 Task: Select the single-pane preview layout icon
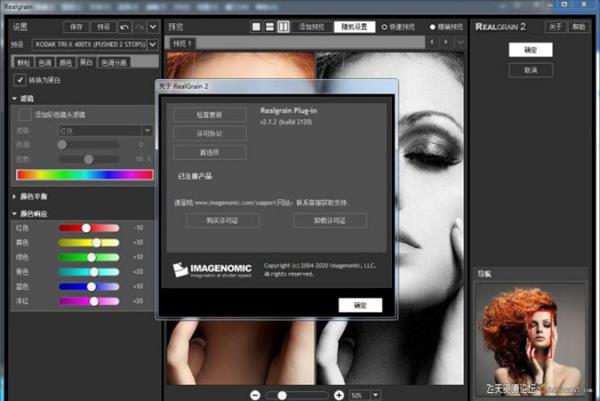(257, 26)
